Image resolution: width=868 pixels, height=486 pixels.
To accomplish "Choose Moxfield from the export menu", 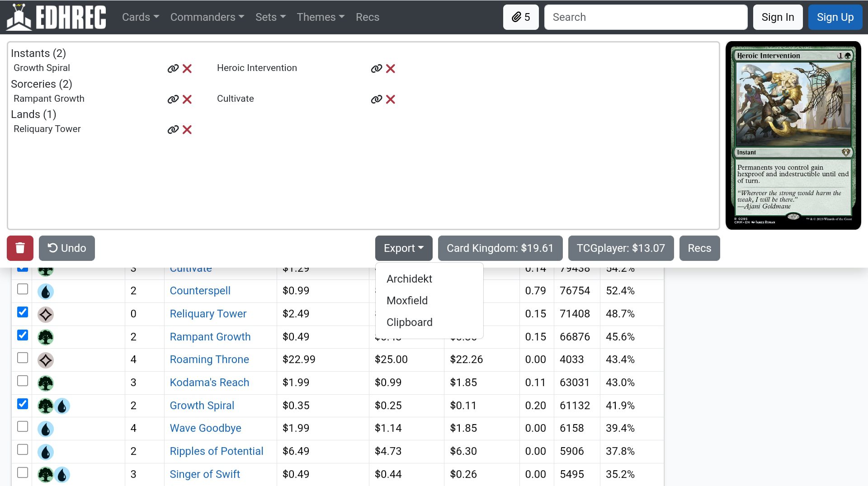I will point(407,301).
